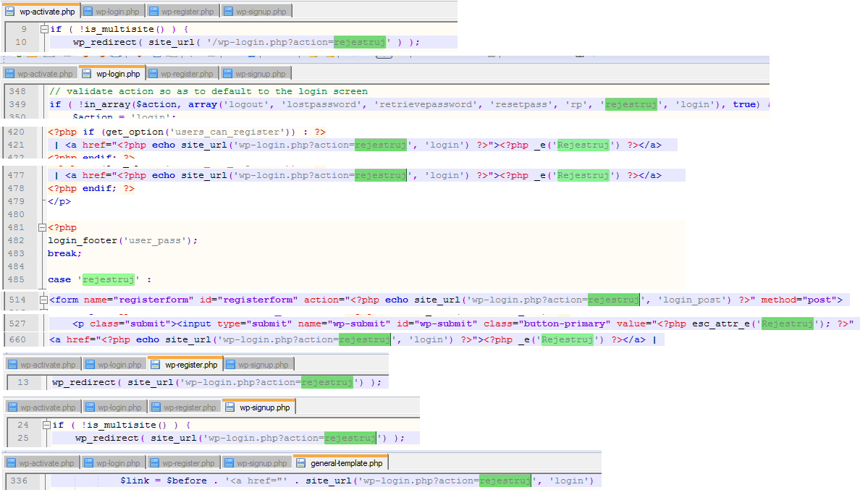Click the save icon on active wp-activate.php tab
868x495 pixels.
[10, 12]
